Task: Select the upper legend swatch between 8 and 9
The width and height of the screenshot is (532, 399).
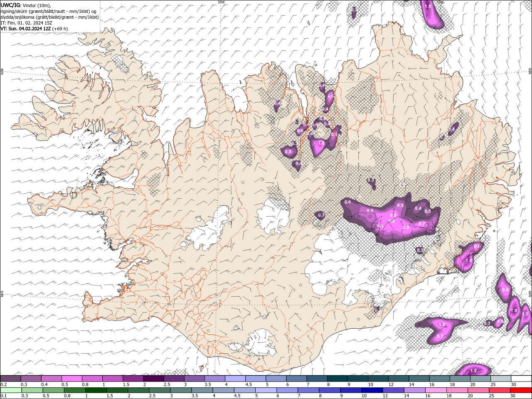Action: coord(338,379)
